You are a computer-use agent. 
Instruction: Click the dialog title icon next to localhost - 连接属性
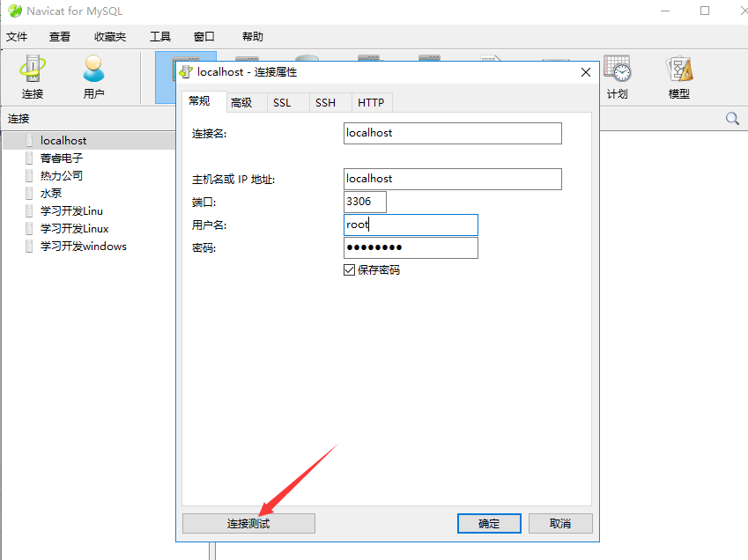click(x=186, y=72)
